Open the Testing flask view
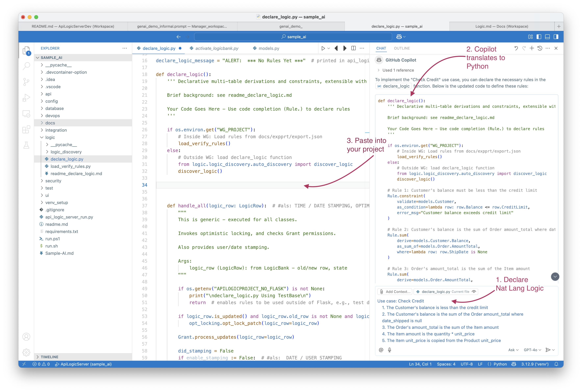582x392 pixels. 26,145
